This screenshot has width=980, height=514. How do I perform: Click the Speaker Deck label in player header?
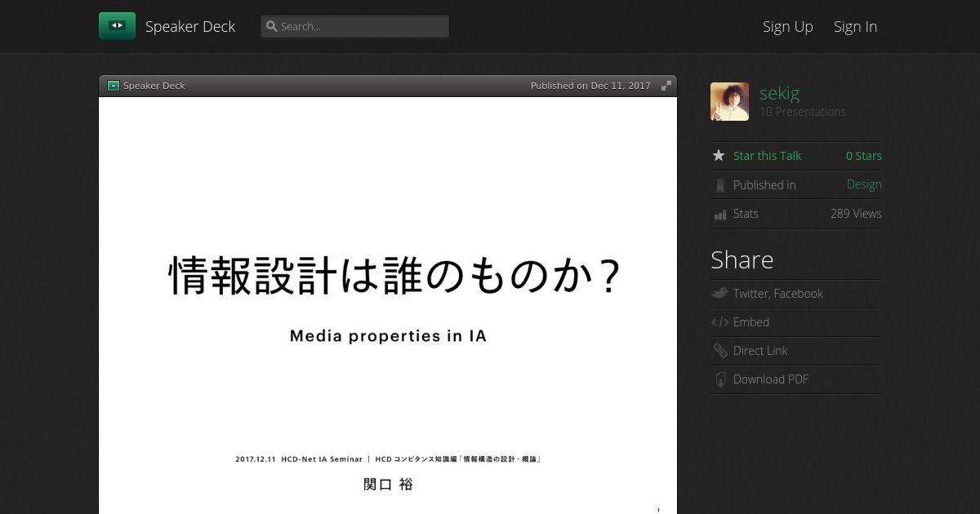[x=154, y=86]
